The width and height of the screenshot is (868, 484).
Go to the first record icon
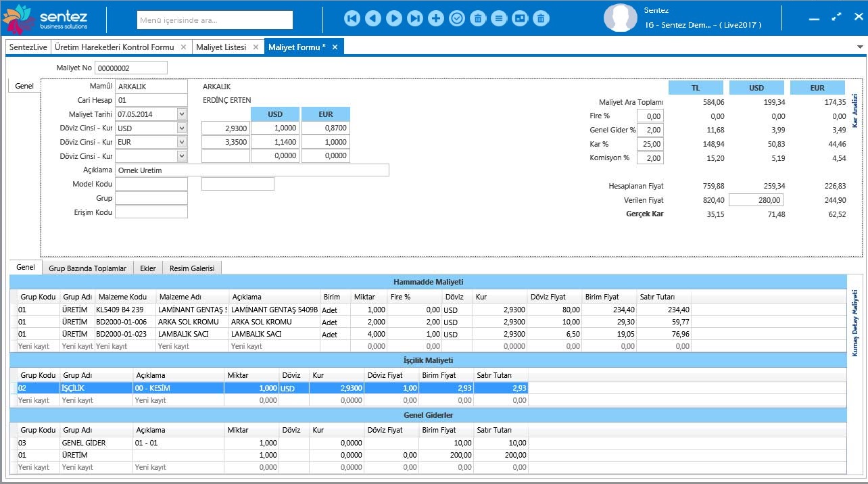click(x=352, y=18)
